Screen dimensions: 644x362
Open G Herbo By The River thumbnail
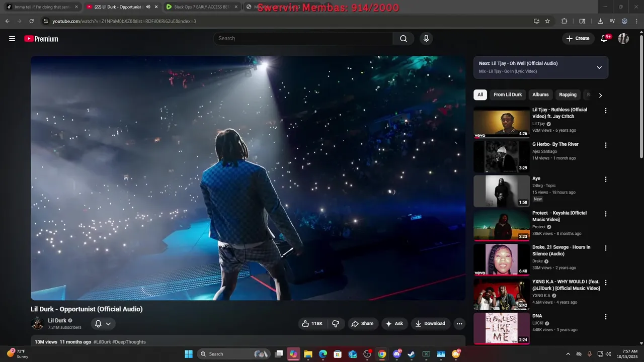tap(501, 156)
